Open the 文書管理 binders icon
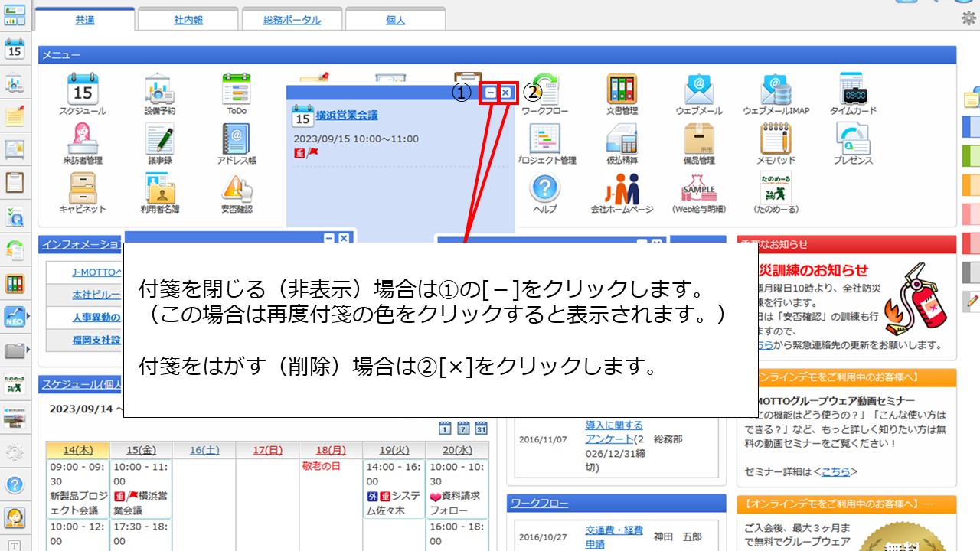This screenshot has height=551, width=980. tap(622, 90)
